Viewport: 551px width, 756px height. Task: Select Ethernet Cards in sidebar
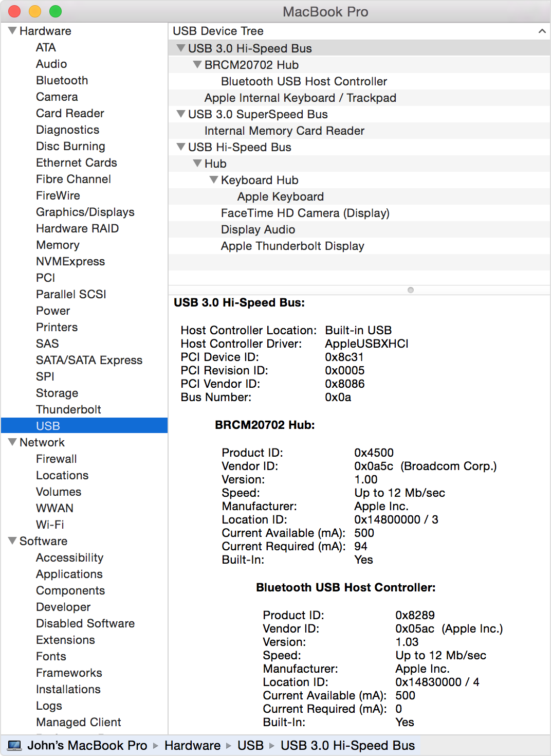point(77,163)
